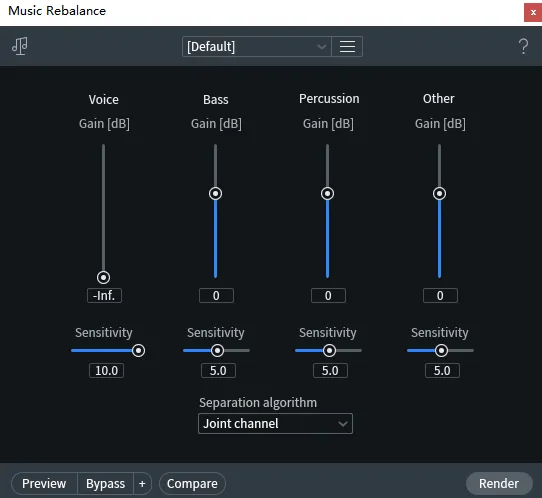This screenshot has height=498, width=542.
Task: Click the Other gain slider handle
Action: click(439, 194)
